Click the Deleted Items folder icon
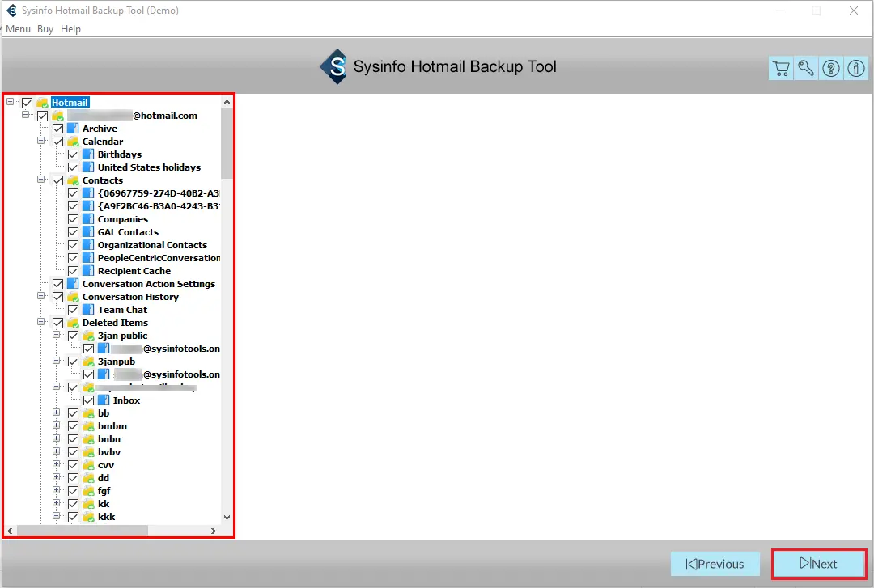 click(x=73, y=322)
